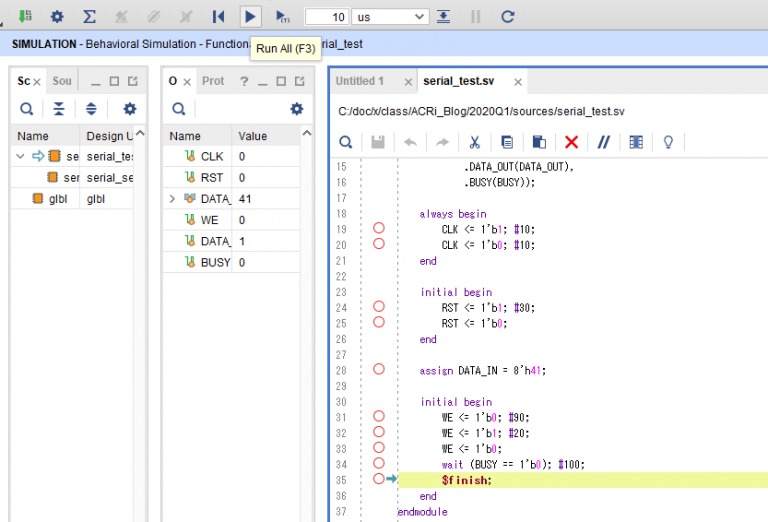
Task: Click the Relaunch simulation icon
Action: click(x=508, y=16)
